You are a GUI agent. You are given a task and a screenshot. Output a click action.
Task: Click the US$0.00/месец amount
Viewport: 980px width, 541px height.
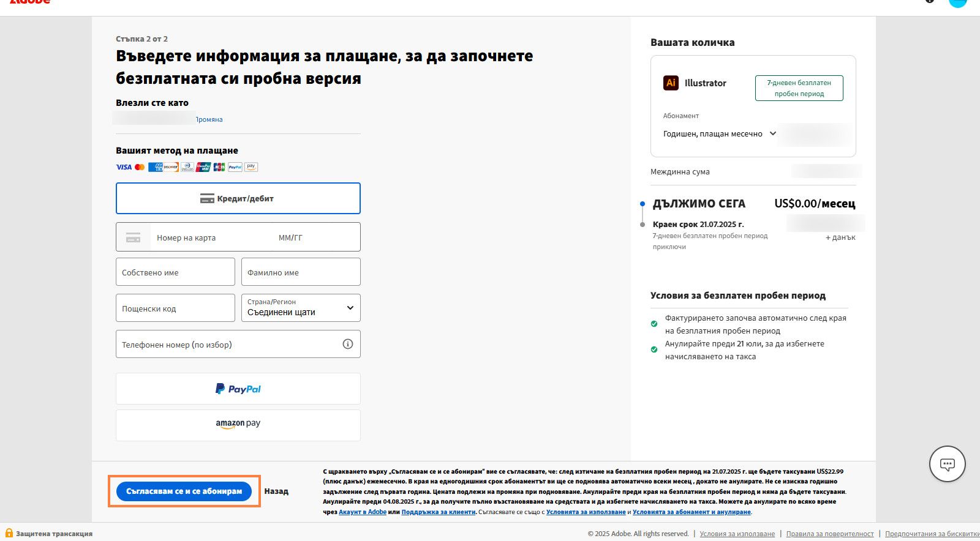(x=815, y=204)
